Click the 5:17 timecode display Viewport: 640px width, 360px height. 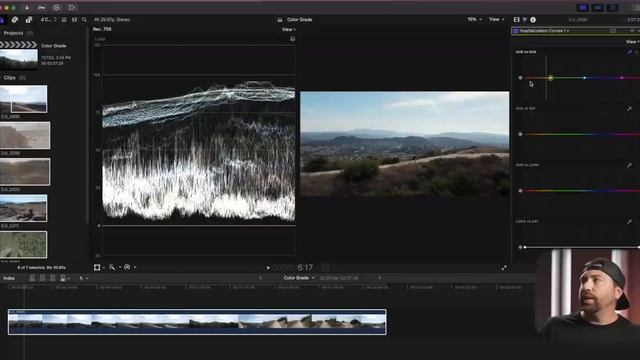click(x=305, y=268)
